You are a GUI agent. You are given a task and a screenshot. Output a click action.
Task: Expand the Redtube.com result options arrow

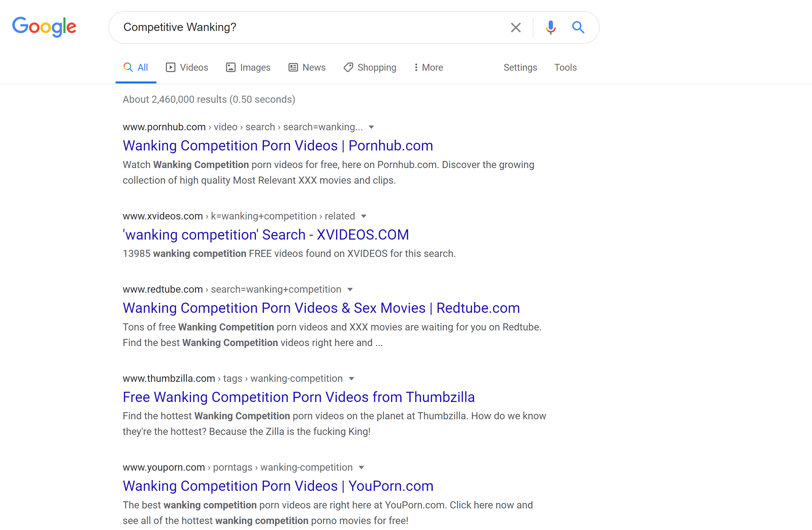350,289
